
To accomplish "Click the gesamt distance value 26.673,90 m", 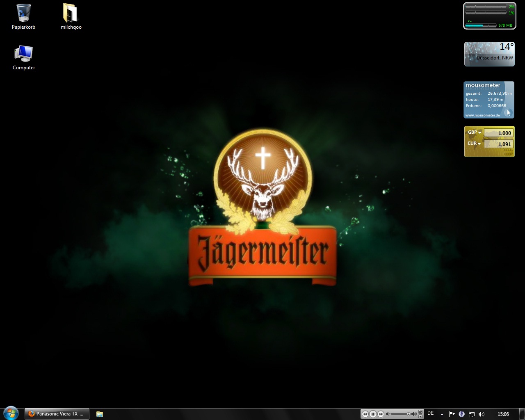I will click(500, 94).
